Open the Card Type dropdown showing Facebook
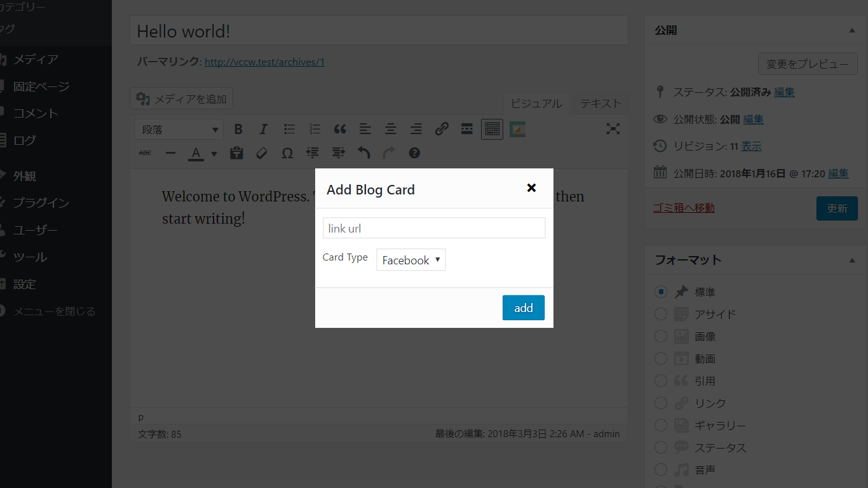 (x=410, y=259)
